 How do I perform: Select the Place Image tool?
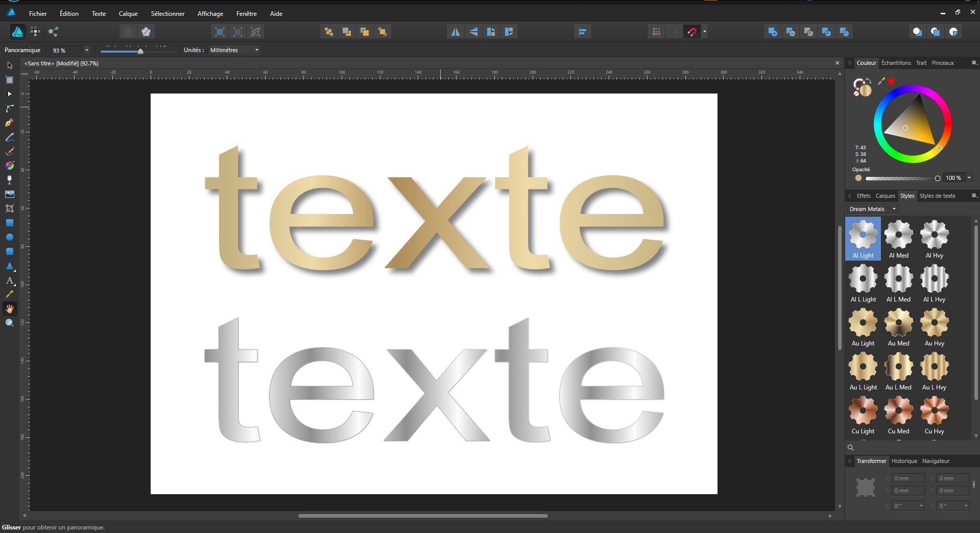(x=10, y=194)
